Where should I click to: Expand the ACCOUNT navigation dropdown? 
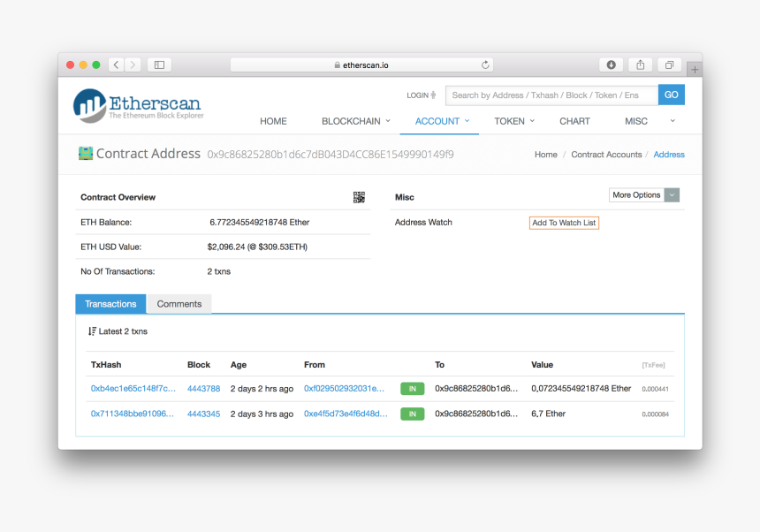point(442,121)
